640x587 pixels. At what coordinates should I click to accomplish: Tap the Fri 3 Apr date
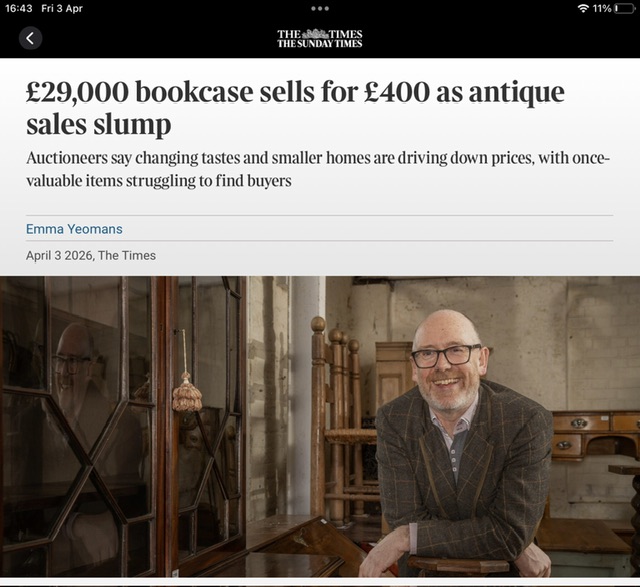(x=62, y=9)
